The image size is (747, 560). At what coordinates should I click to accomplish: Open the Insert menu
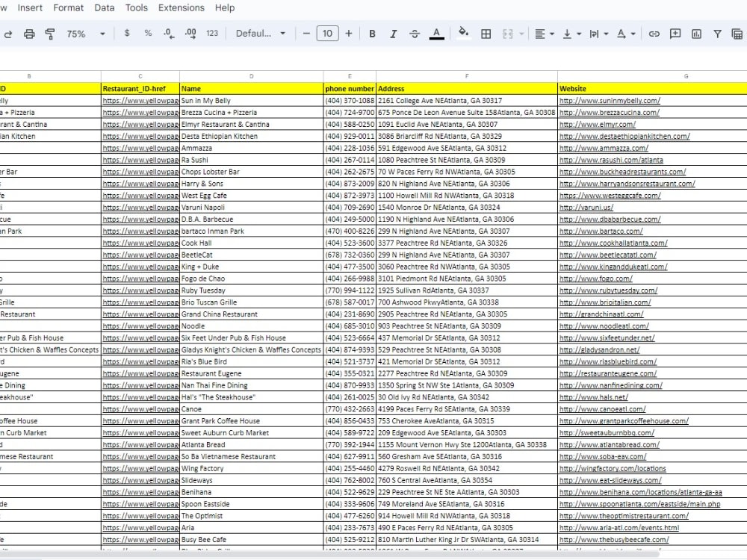pyautogui.click(x=30, y=7)
